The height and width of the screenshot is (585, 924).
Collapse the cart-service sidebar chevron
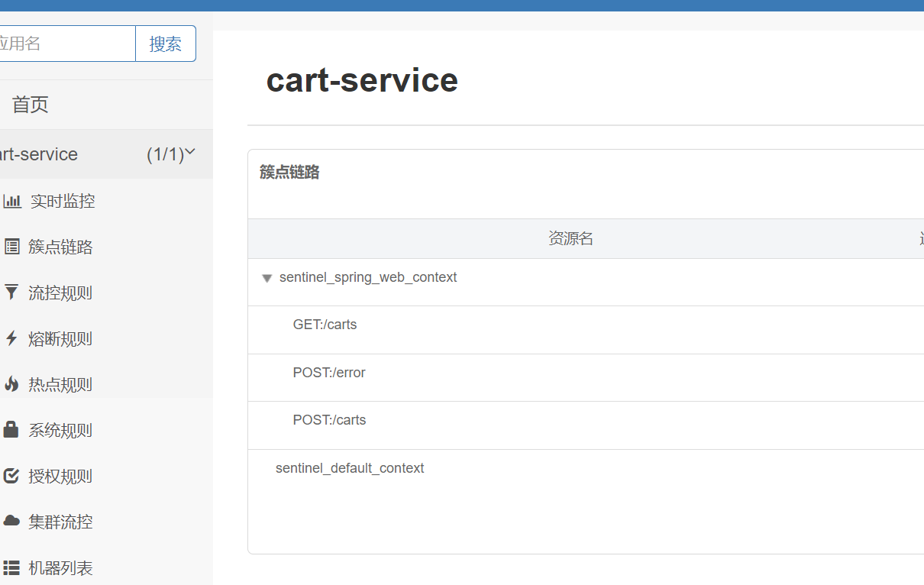click(x=190, y=153)
